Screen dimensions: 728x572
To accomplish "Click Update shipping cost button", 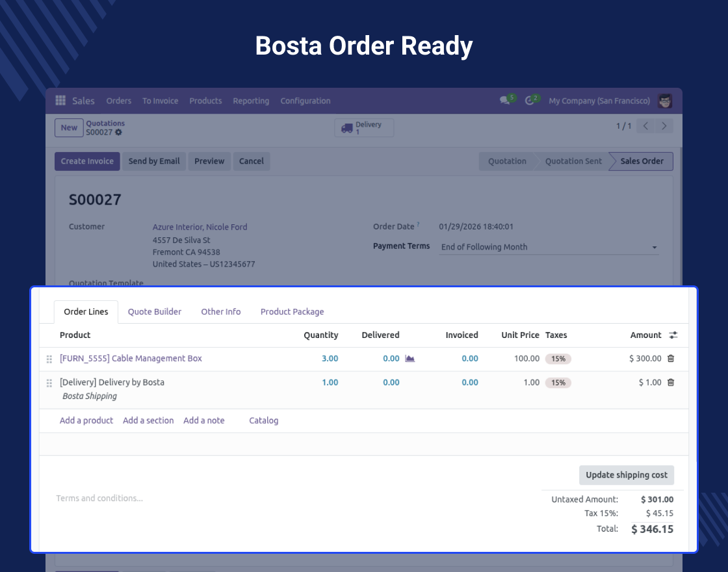I will pos(627,475).
